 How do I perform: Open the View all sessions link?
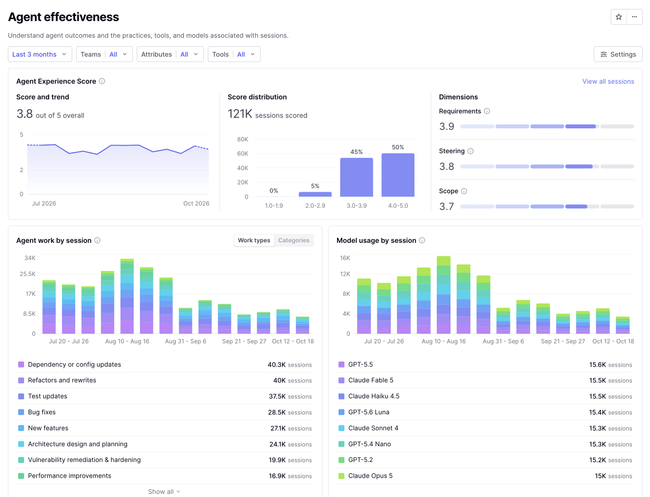click(608, 81)
